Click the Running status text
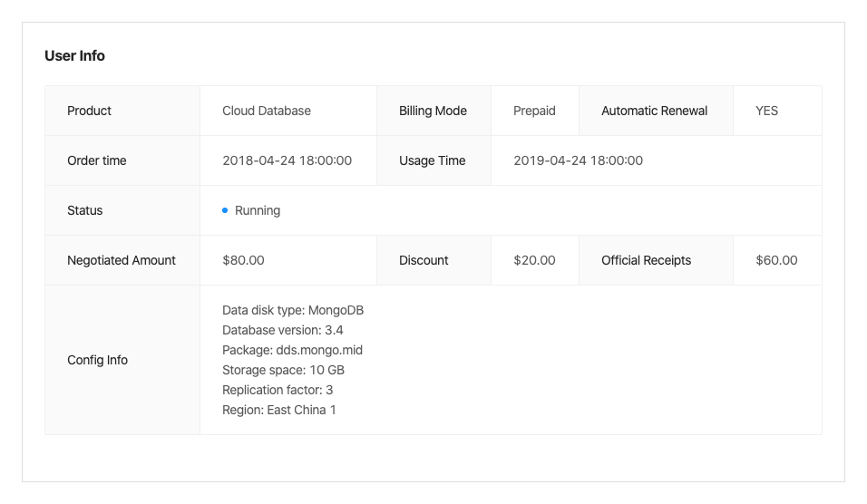Viewport: 867px width, 504px height. click(258, 210)
